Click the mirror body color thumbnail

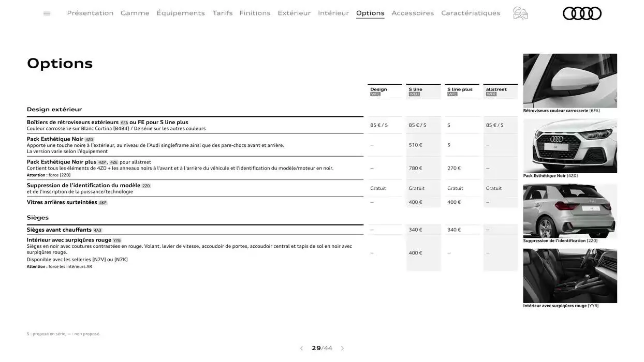(570, 81)
